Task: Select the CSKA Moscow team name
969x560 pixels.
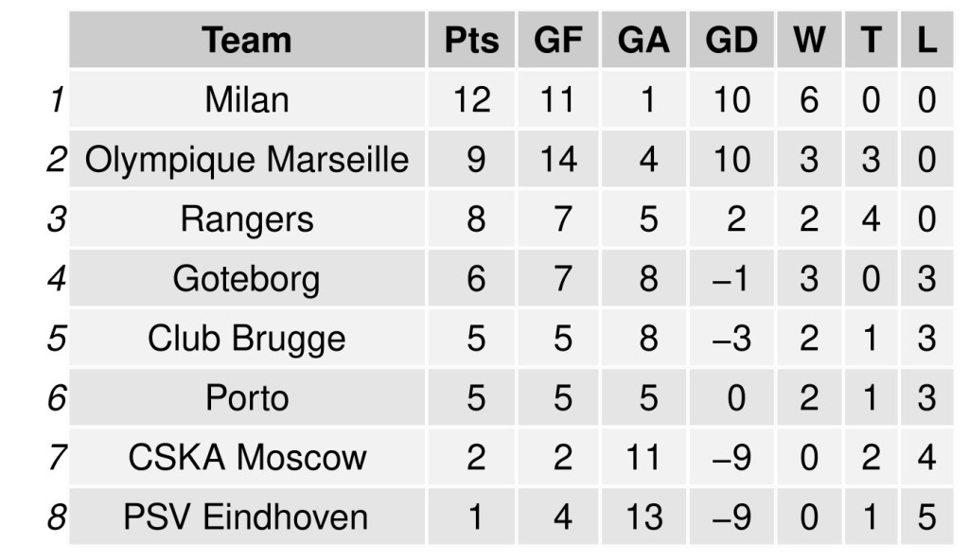Action: pyautogui.click(x=246, y=458)
